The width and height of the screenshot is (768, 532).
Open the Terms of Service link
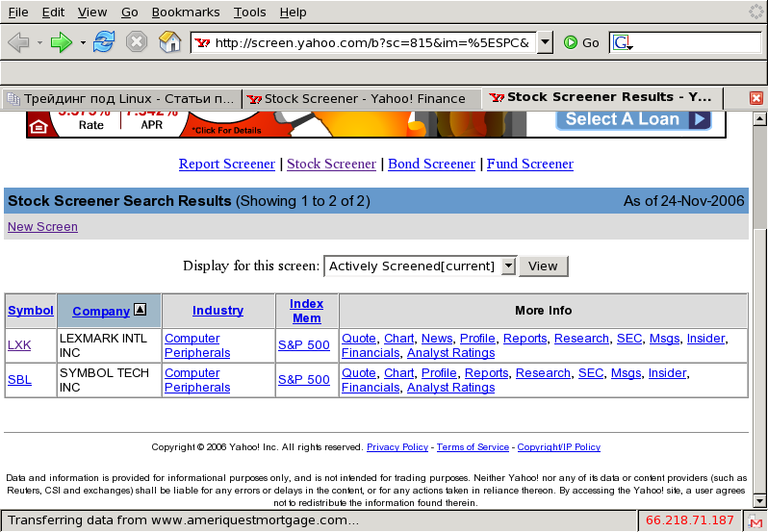click(473, 446)
